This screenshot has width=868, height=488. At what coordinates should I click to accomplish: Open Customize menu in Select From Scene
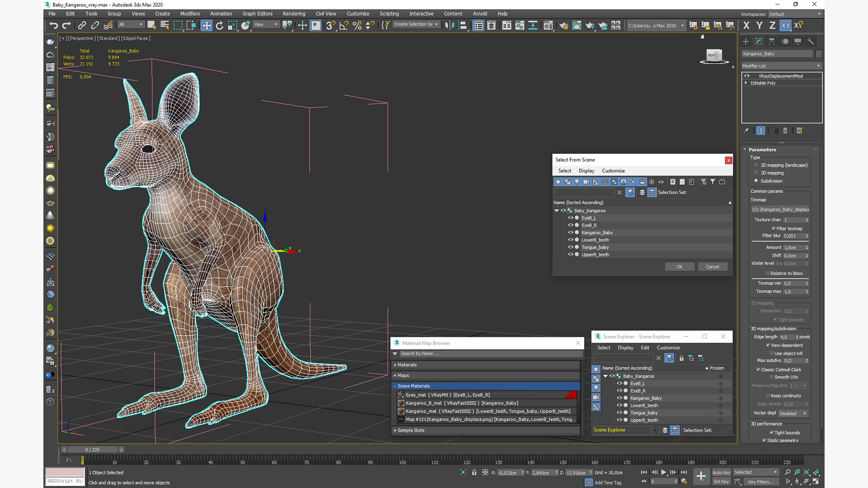613,171
